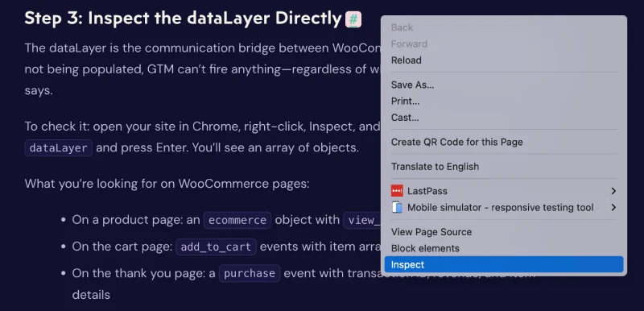The image size is (644, 311).
Task: Select Reload from the context menu
Action: tap(504, 60)
